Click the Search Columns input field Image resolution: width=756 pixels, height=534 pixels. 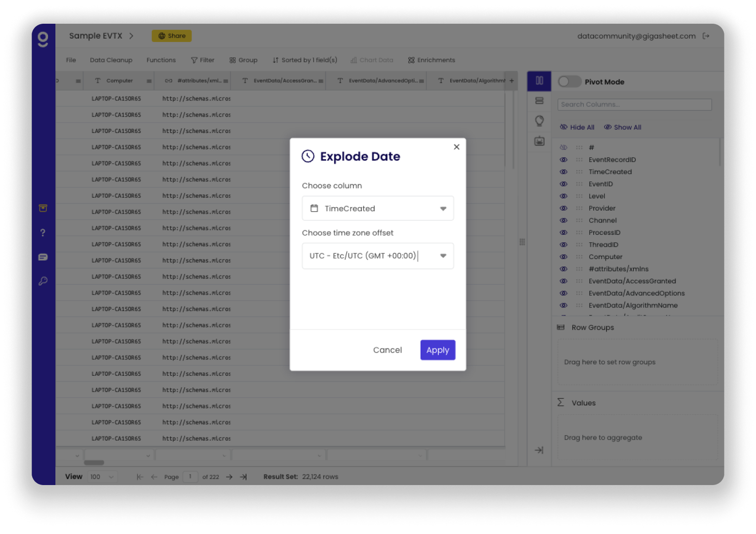[x=634, y=105]
